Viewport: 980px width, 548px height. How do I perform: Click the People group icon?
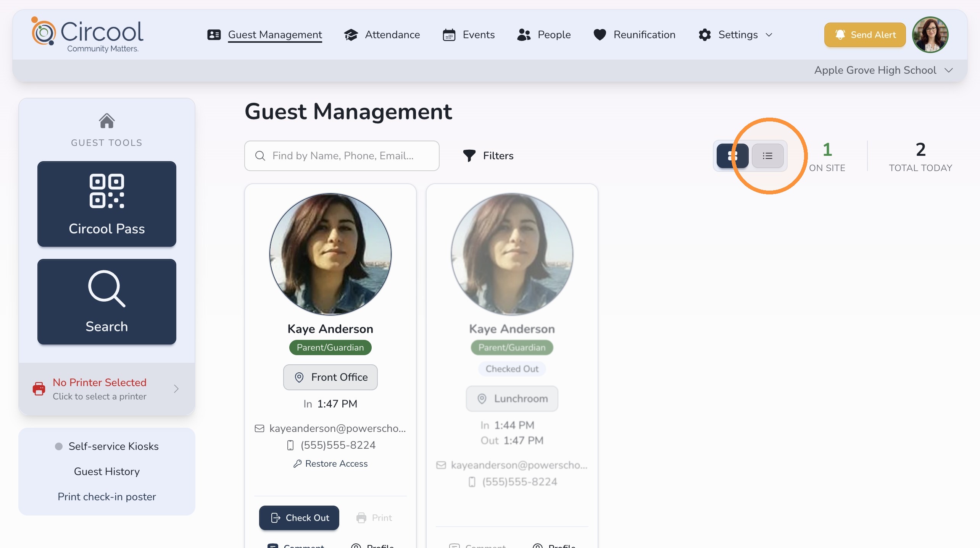[x=524, y=35]
